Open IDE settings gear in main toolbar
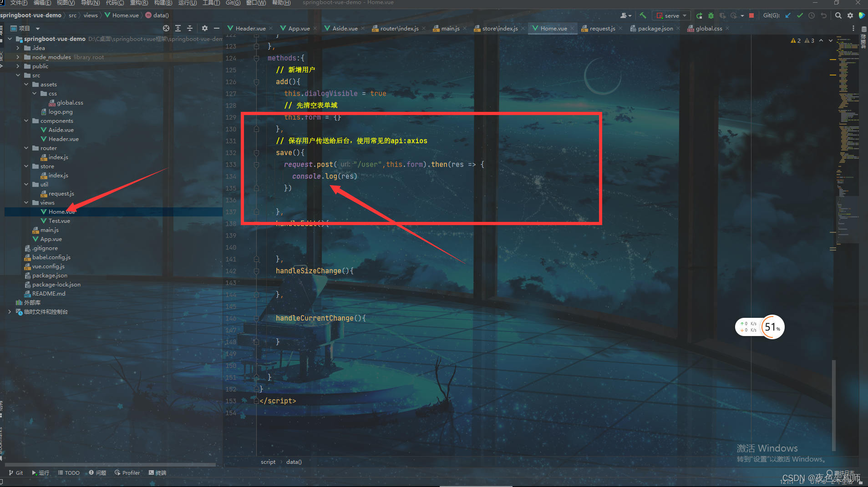 850,15
